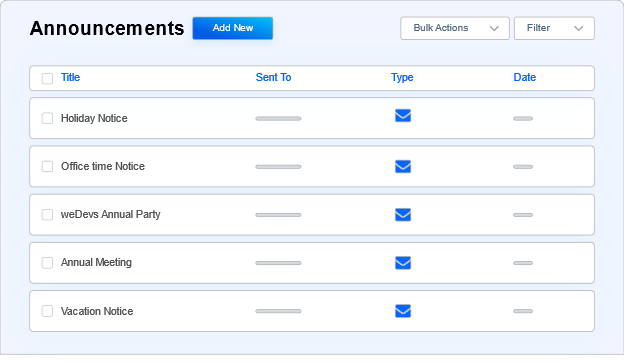
Task: Click the Sent To placeholder for Holiday Notice
Action: click(x=278, y=119)
